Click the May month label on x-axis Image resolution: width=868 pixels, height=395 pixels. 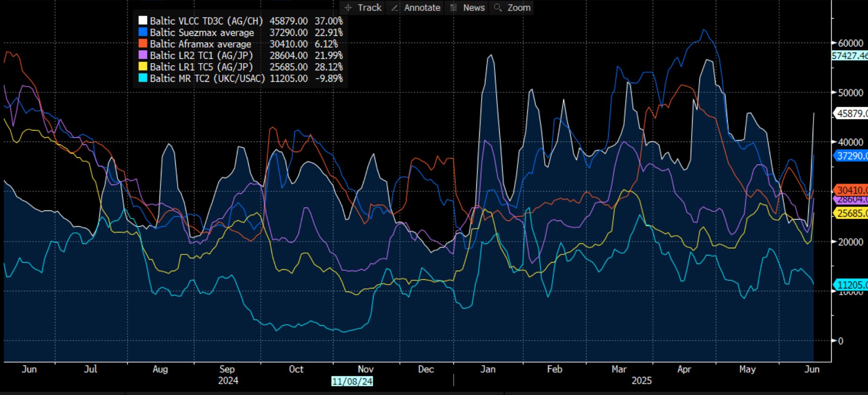click(747, 369)
